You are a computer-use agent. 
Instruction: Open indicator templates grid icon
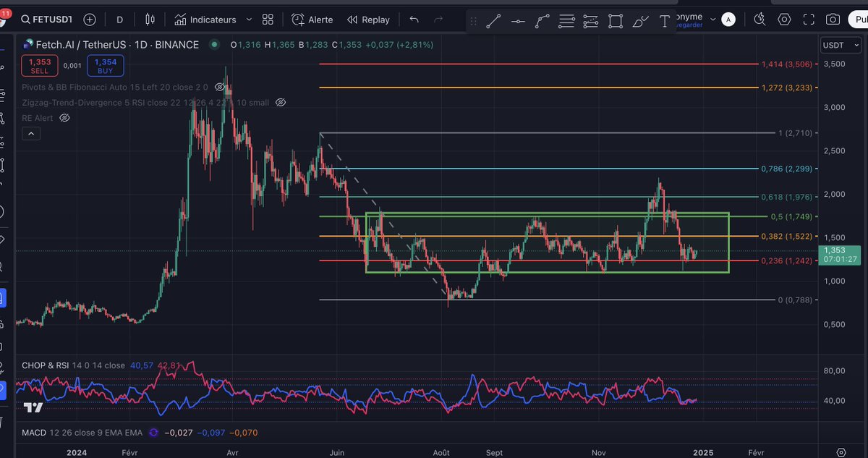click(268, 20)
